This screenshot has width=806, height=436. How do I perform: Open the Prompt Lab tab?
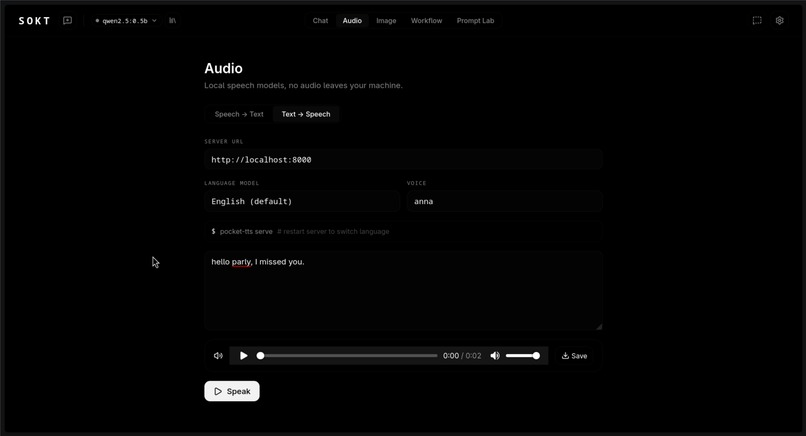(x=475, y=21)
